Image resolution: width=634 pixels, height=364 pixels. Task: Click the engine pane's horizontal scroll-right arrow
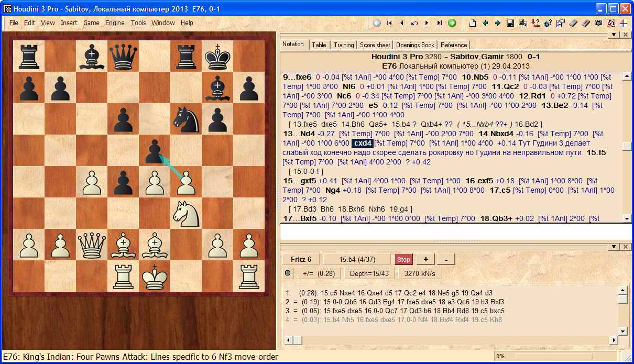[x=614, y=340]
